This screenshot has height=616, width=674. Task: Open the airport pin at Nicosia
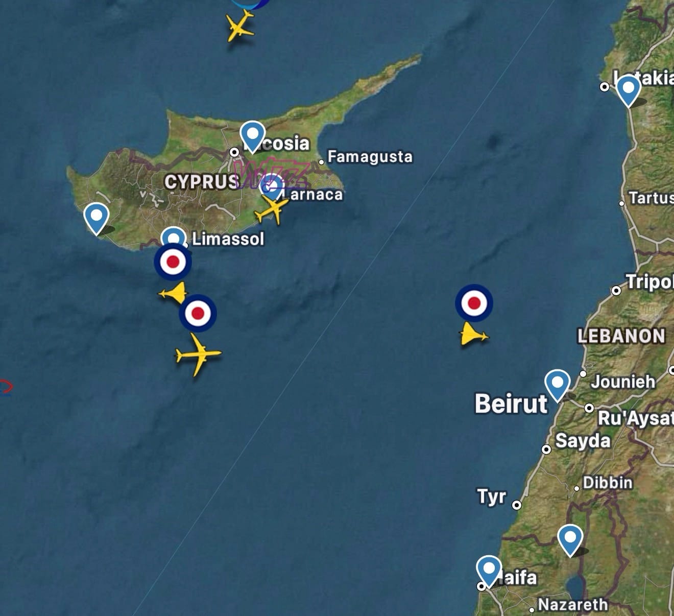(252, 136)
